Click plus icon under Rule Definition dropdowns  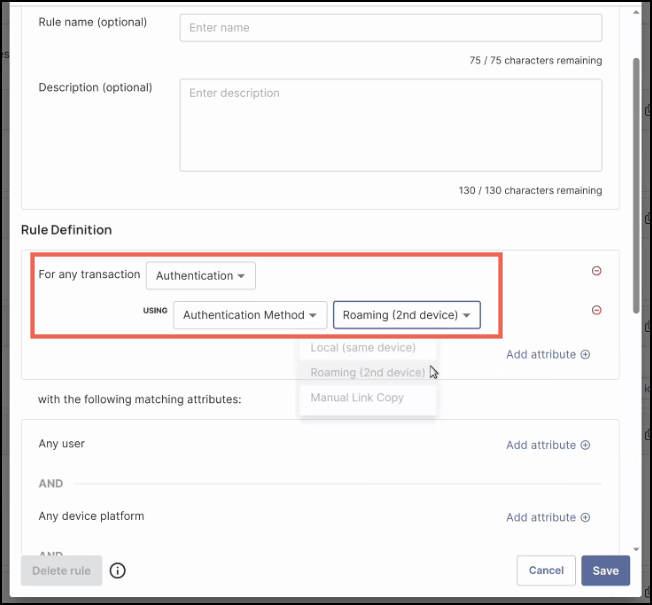(586, 354)
